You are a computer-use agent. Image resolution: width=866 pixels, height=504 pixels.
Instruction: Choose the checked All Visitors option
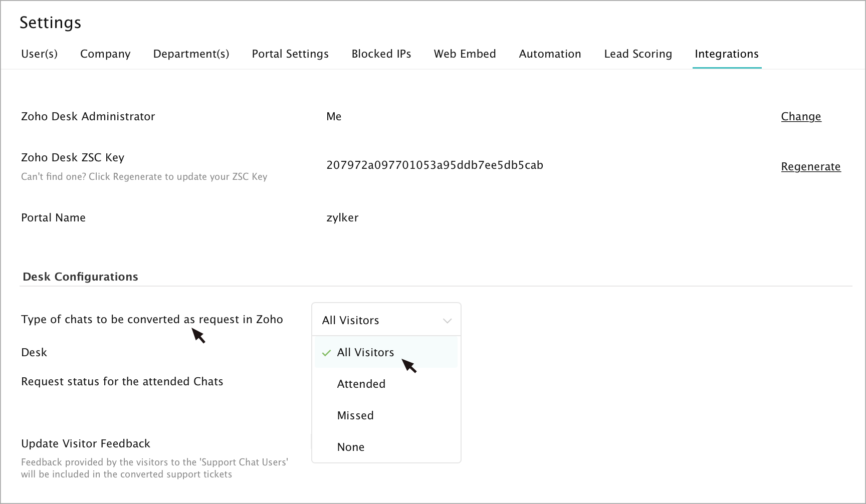coord(365,353)
